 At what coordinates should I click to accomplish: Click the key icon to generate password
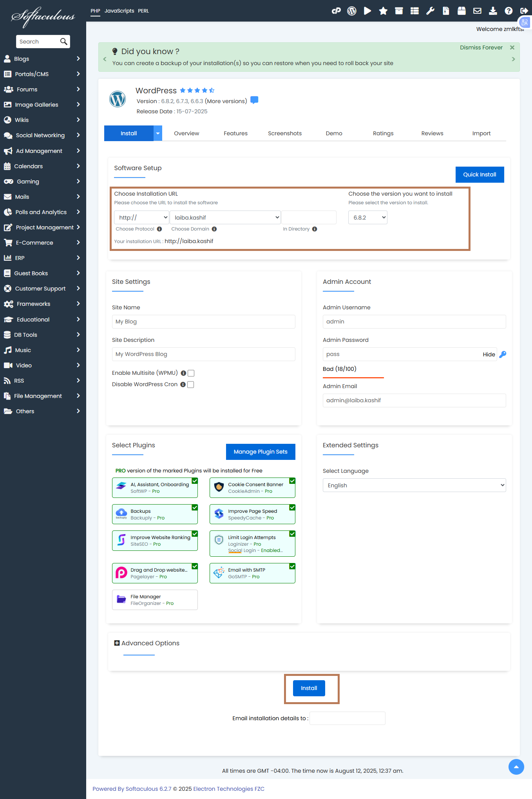tap(503, 354)
